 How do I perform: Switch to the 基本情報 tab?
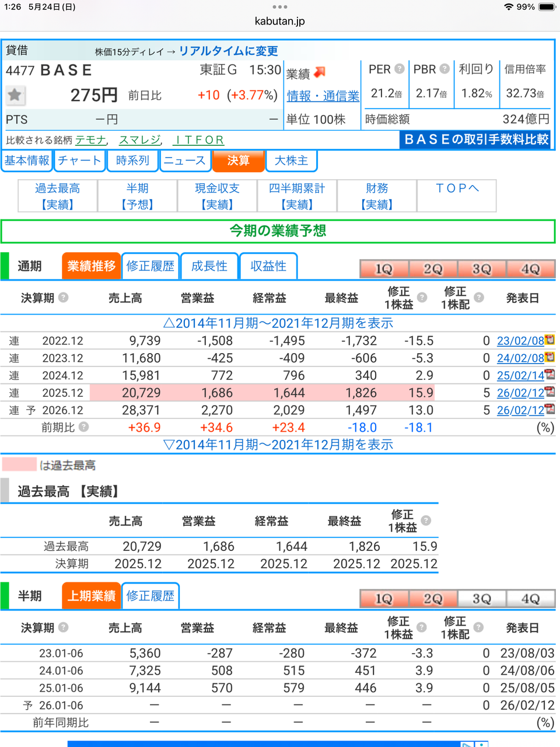27,160
